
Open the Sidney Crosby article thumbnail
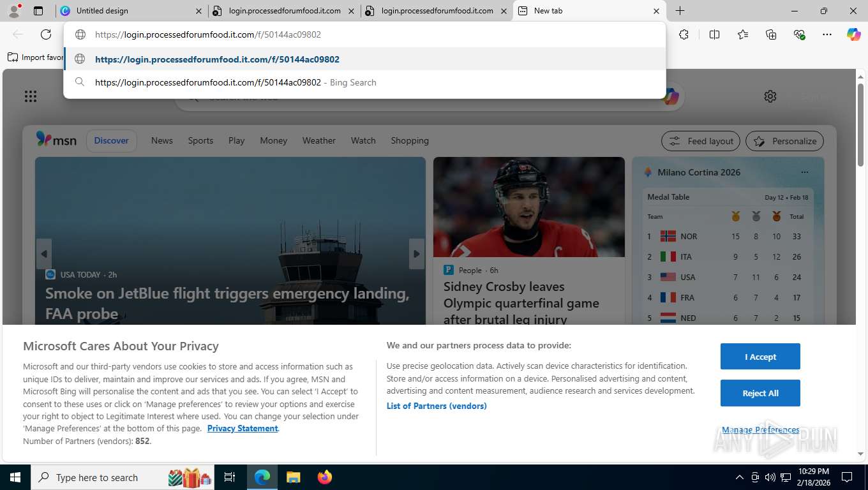[529, 207]
